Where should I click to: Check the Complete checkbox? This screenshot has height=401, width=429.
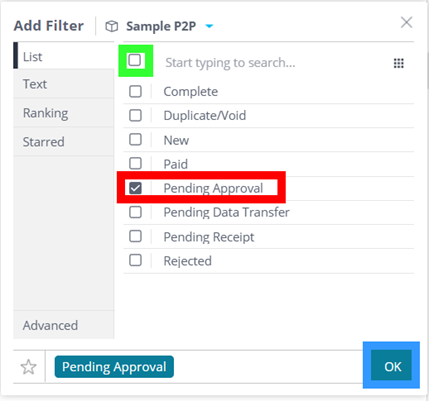coord(135,91)
